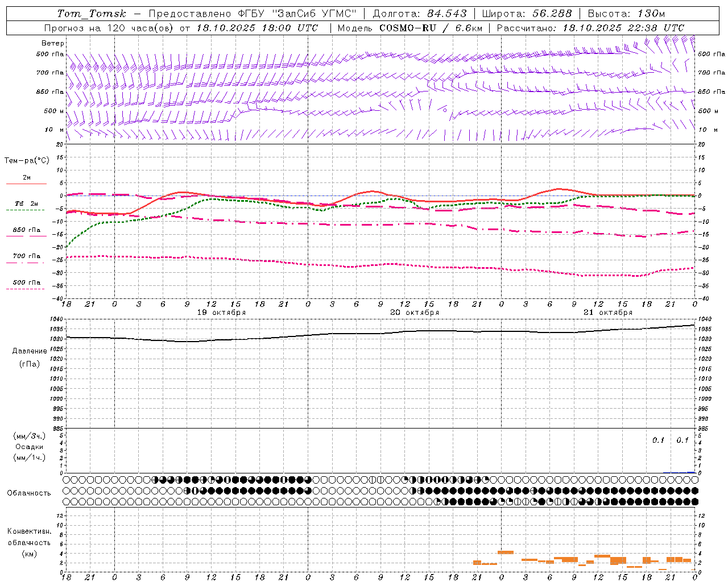Select the text Предоставлено ФГБУ "ЗапСиб УГМС"
Image resolution: width=728 pixels, height=582 pixels.
point(253,14)
